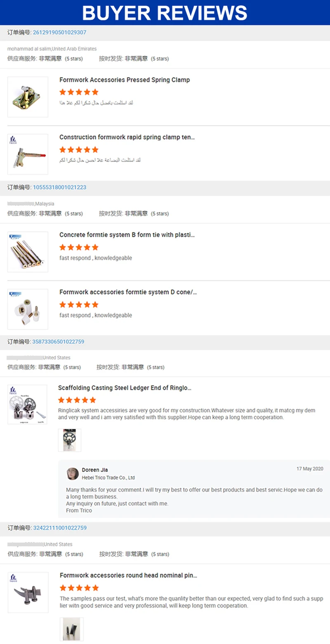Open order number 26129190501029307 link
Screen dimensions: 330x644
[x=59, y=32]
